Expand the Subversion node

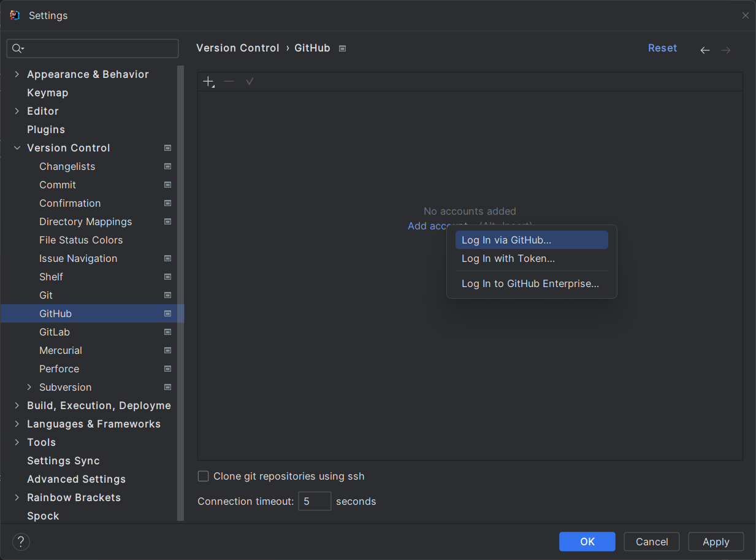[x=29, y=387]
